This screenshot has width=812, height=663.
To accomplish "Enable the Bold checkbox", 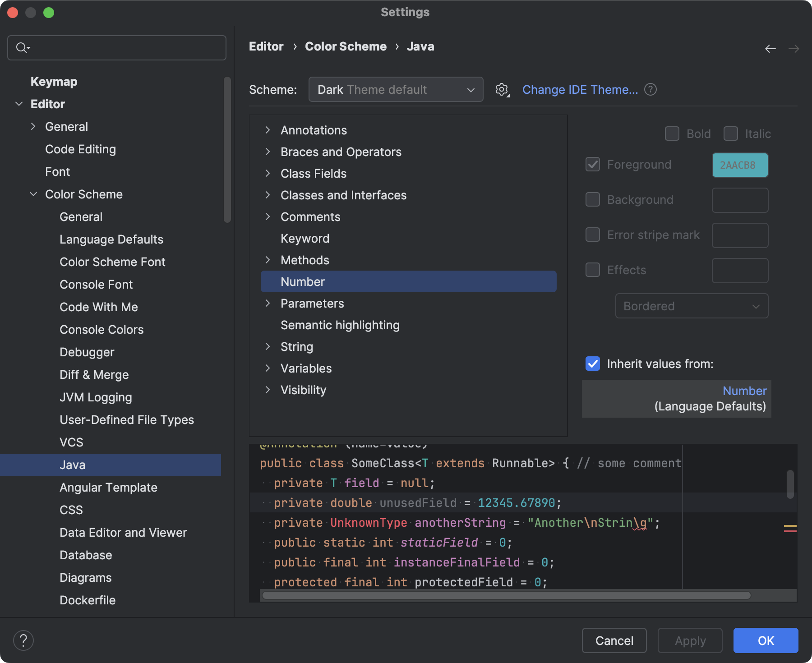I will pos(672,134).
